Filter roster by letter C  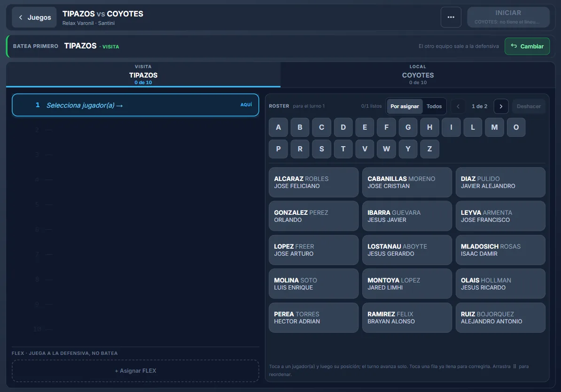(322, 127)
